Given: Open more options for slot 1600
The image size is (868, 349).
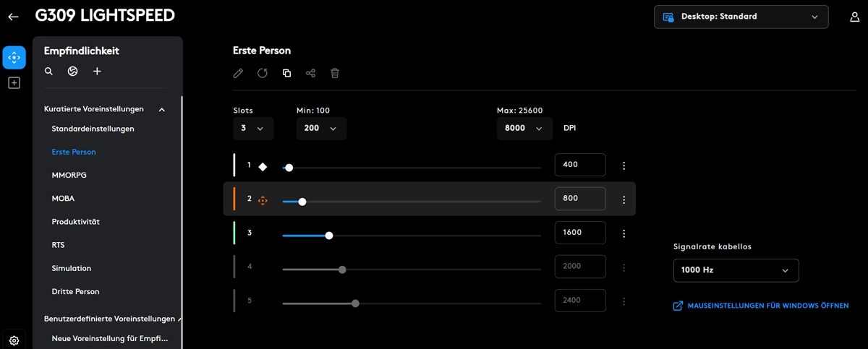Looking at the screenshot, I should coord(624,233).
